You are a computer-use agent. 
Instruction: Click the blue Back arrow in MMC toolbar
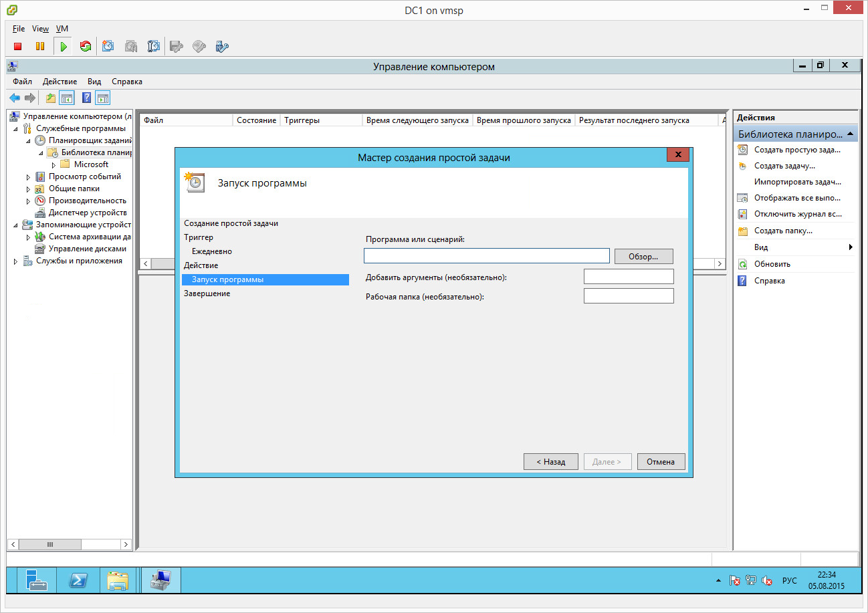(15, 98)
